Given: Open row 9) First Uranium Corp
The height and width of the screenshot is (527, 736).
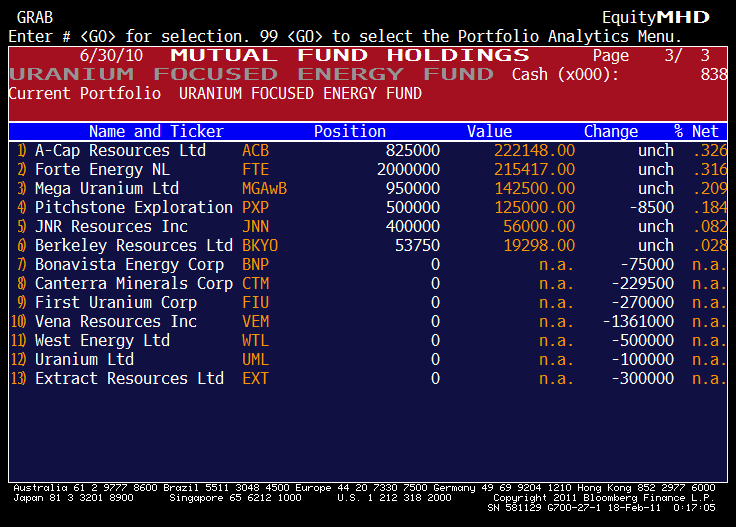Looking at the screenshot, I should [368, 303].
